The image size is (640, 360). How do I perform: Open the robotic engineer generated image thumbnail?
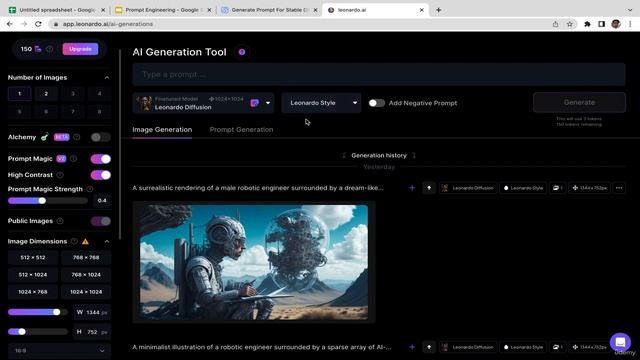click(x=254, y=262)
